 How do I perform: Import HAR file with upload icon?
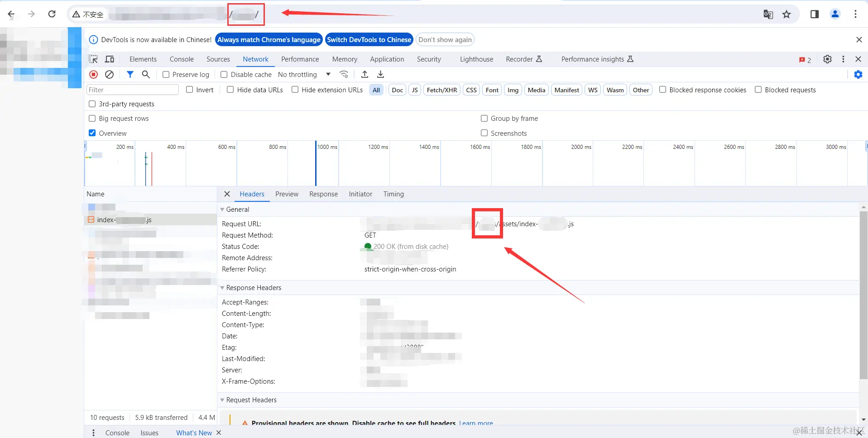[365, 75]
